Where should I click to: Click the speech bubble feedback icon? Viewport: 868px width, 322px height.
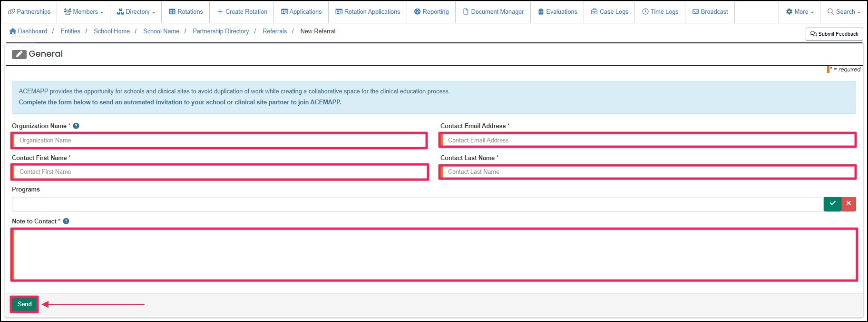coord(814,34)
